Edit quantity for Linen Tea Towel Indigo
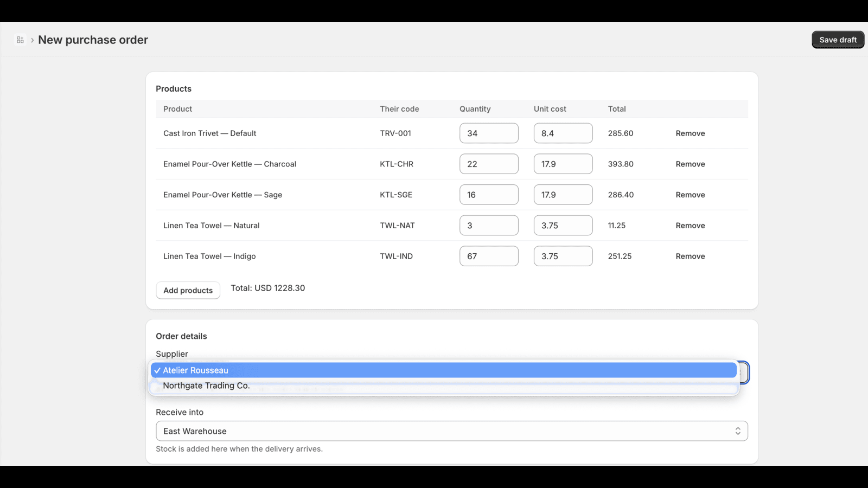 click(489, 256)
